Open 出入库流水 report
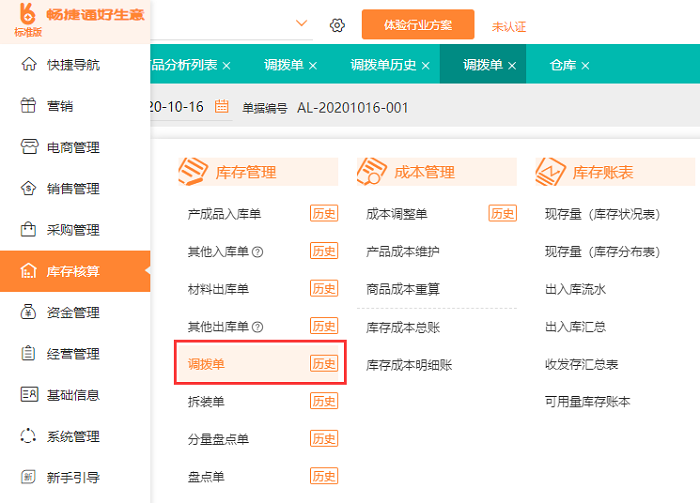 pyautogui.click(x=575, y=289)
